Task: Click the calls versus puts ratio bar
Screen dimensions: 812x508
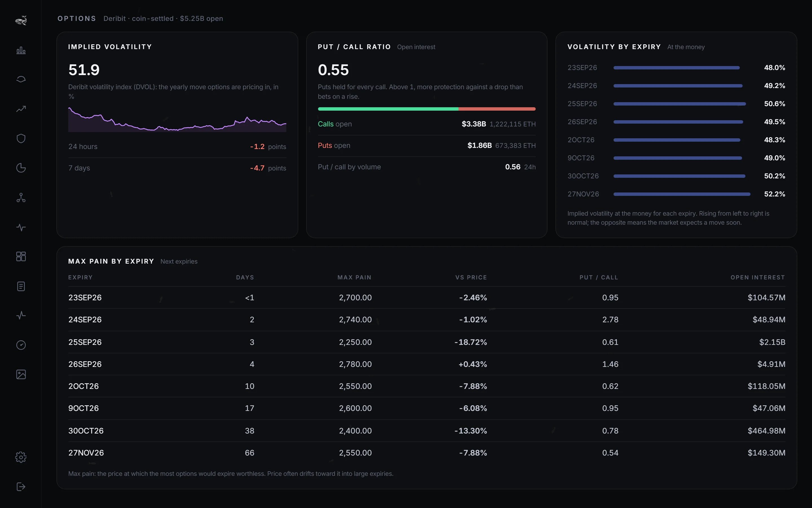Action: 427,109
